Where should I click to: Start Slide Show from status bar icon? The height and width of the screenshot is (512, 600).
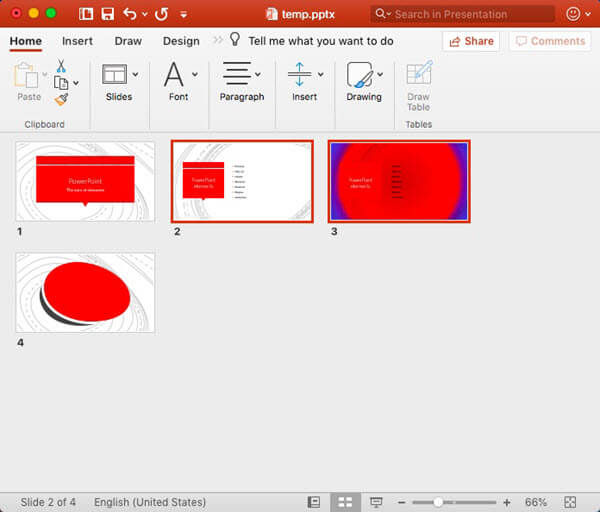coord(376,502)
